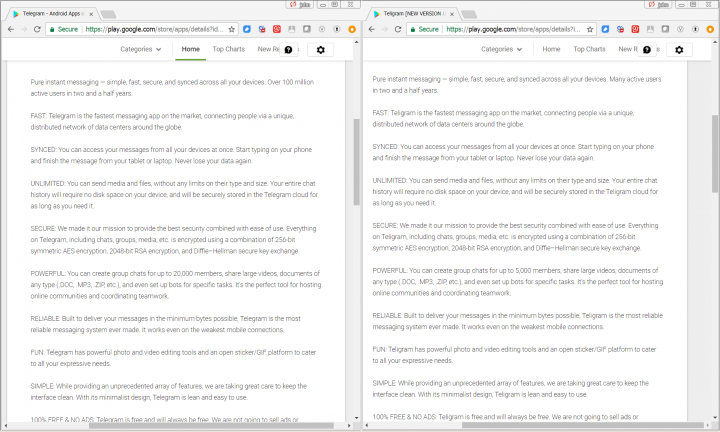Click scroll-up arrow in left window
The height and width of the screenshot is (432, 720).
coord(357,42)
